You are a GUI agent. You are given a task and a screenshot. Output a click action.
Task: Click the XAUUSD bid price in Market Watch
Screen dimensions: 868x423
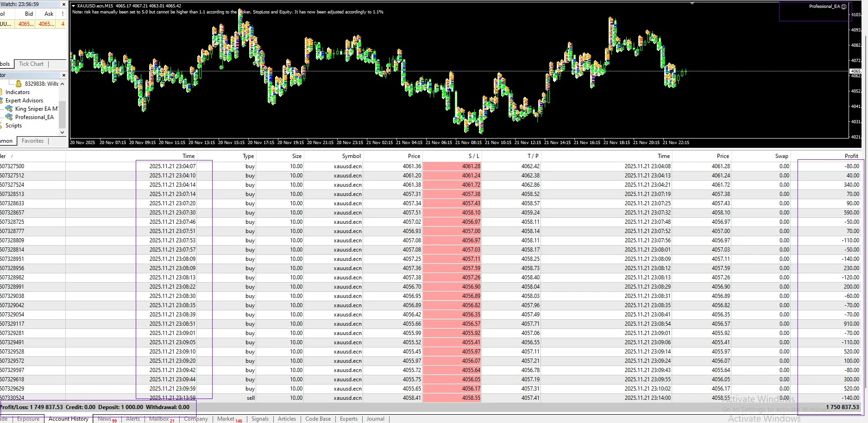(25, 24)
